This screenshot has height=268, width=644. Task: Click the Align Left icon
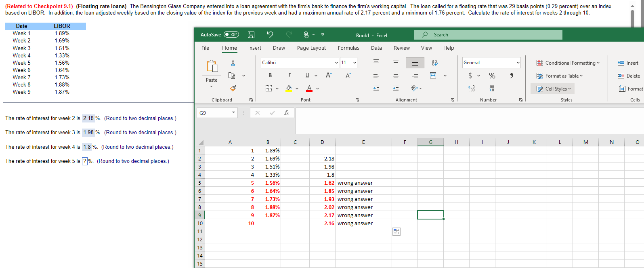376,76
